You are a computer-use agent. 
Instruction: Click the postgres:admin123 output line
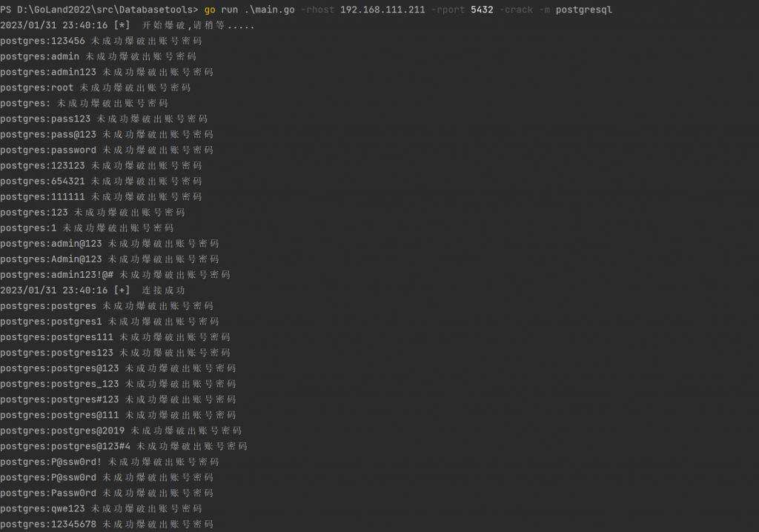[107, 72]
